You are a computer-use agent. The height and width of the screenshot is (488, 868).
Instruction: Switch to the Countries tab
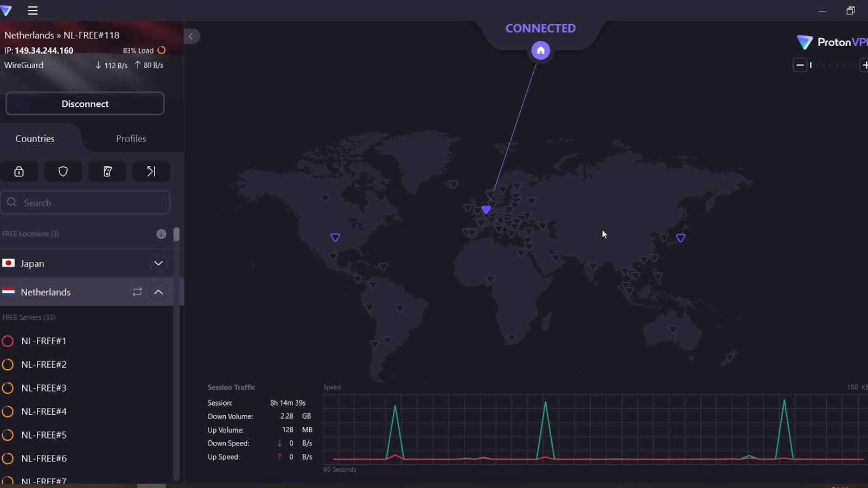click(35, 138)
